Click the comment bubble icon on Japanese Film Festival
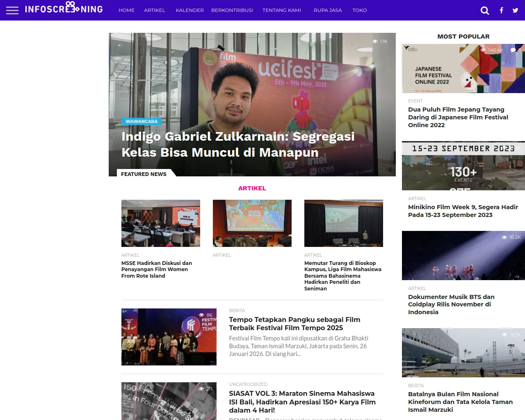 point(513,50)
